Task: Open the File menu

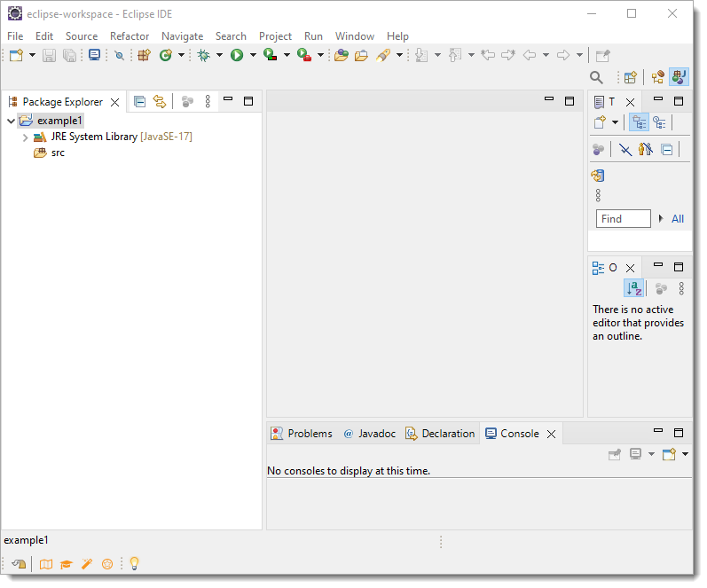Action: coord(15,36)
